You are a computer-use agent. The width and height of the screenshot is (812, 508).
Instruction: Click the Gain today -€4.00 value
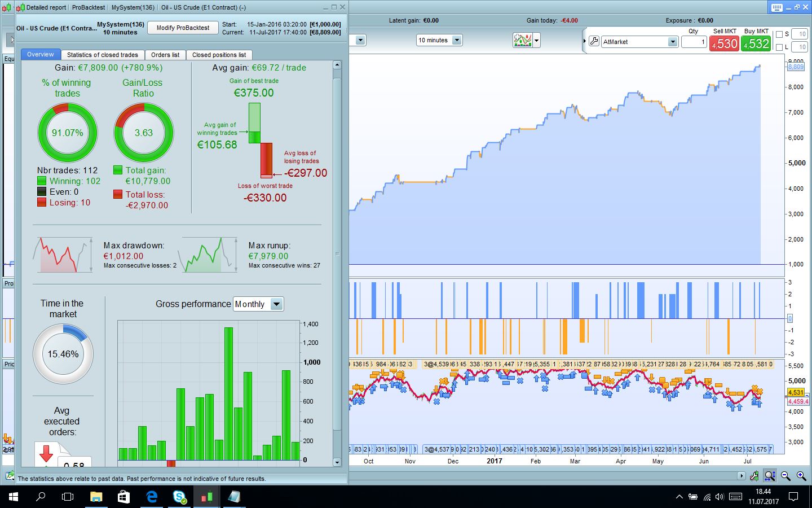coord(569,20)
